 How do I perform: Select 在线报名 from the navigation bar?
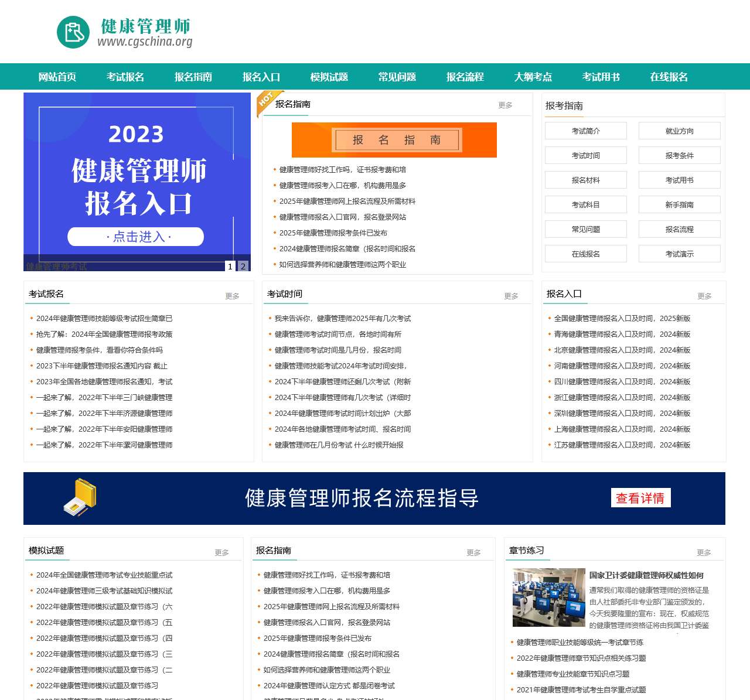(x=669, y=77)
